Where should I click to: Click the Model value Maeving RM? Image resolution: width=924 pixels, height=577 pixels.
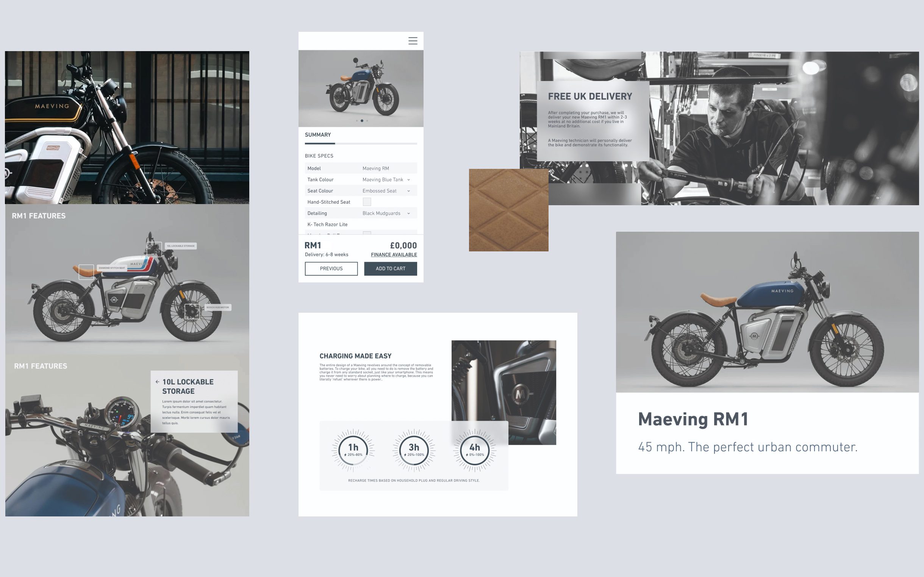pyautogui.click(x=376, y=168)
